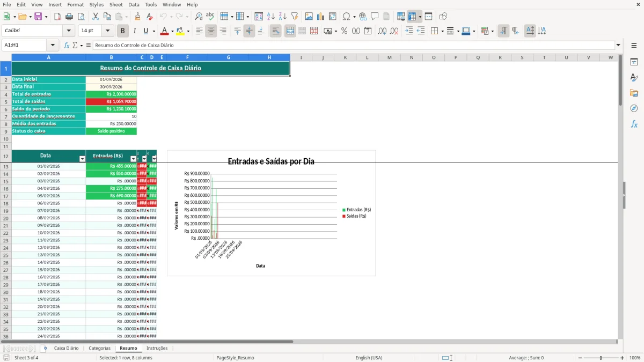The height and width of the screenshot is (362, 644).
Task: Open the Navigator sidebar panel
Action: point(634,108)
